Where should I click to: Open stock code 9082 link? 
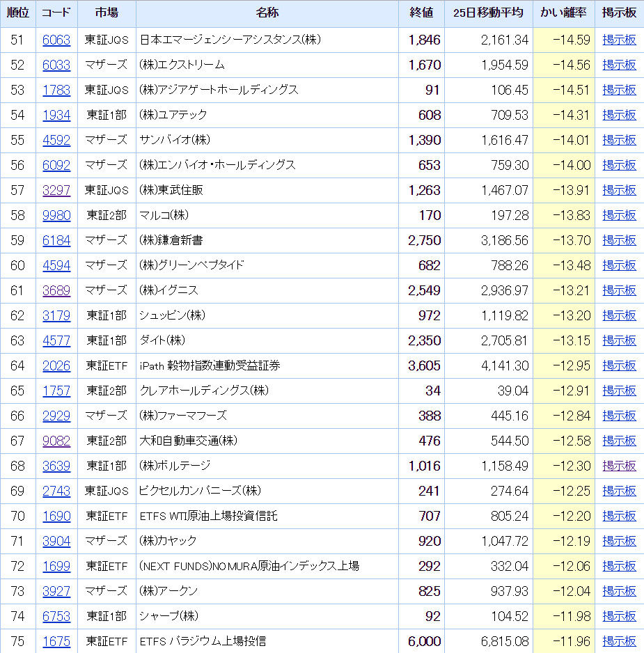pos(56,441)
